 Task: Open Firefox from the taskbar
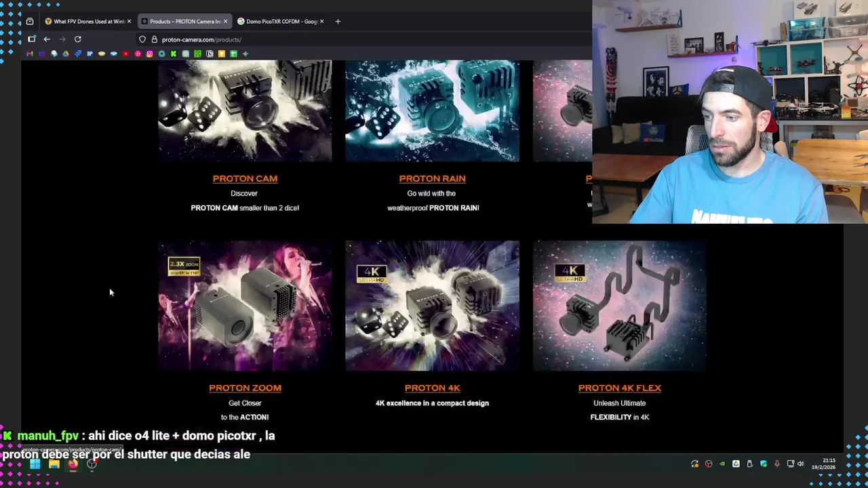(73, 464)
